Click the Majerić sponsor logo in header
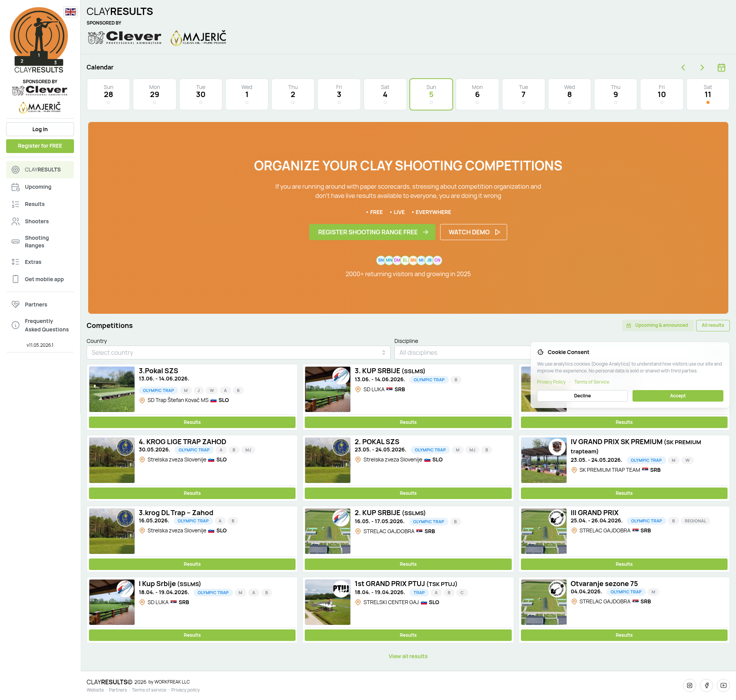The image size is (736, 700). tap(198, 38)
